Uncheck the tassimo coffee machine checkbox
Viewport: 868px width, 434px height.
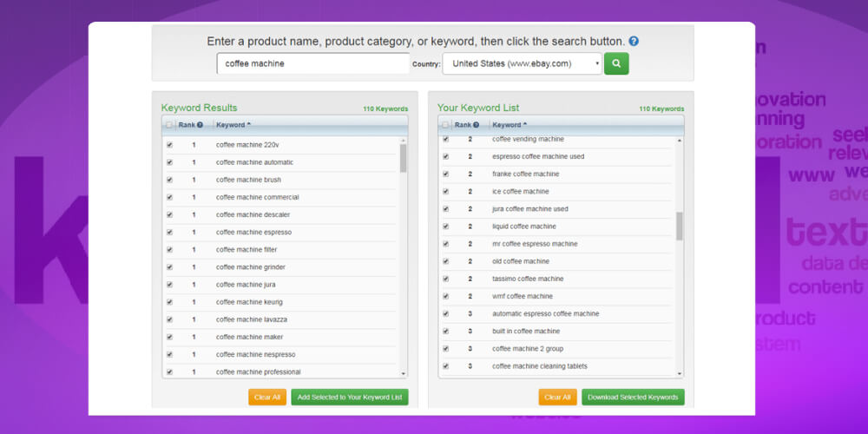tap(445, 279)
